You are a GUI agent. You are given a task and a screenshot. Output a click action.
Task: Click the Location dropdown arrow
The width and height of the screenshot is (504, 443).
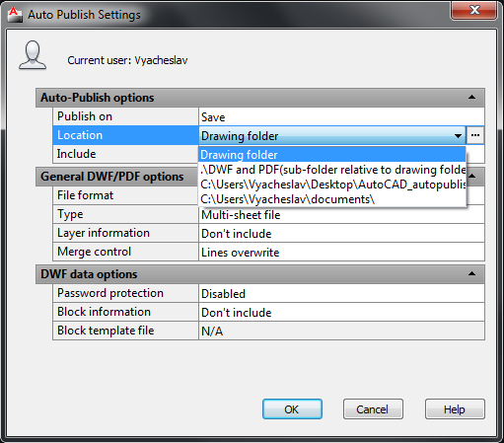pos(458,135)
